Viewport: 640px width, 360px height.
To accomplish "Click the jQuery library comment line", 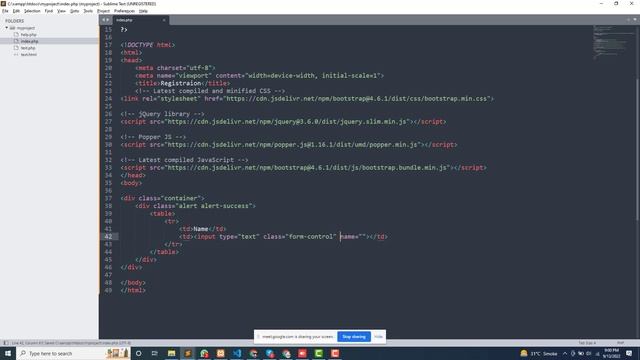I will (x=162, y=114).
